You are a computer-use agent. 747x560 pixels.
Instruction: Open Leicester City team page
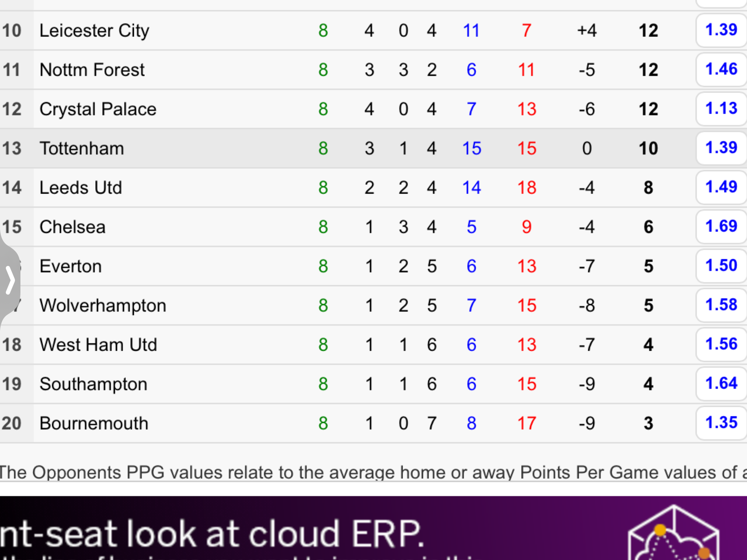pyautogui.click(x=94, y=31)
